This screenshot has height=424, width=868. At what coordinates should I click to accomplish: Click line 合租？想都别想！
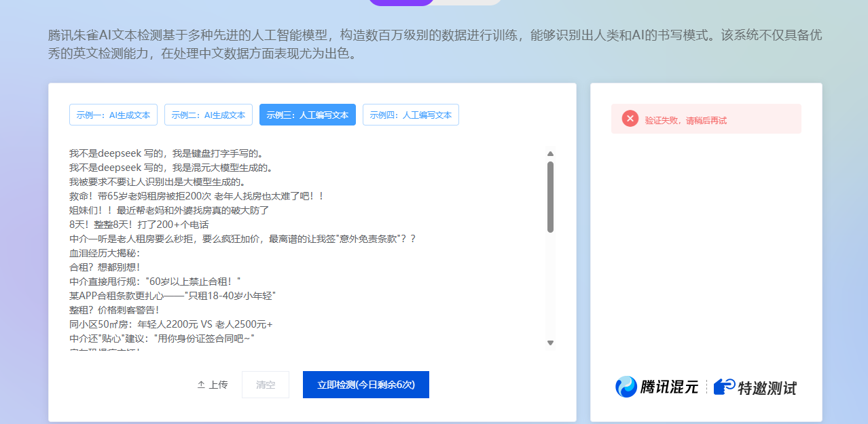point(105,267)
